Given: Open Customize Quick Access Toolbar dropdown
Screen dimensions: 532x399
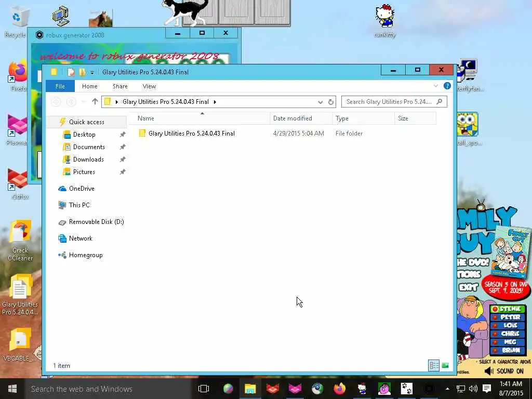Looking at the screenshot, I should 92,72.
